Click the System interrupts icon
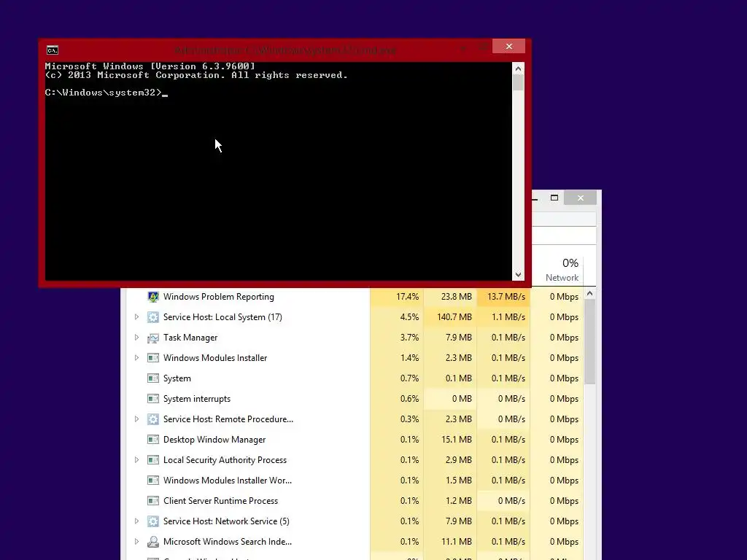The image size is (747, 560). (153, 399)
